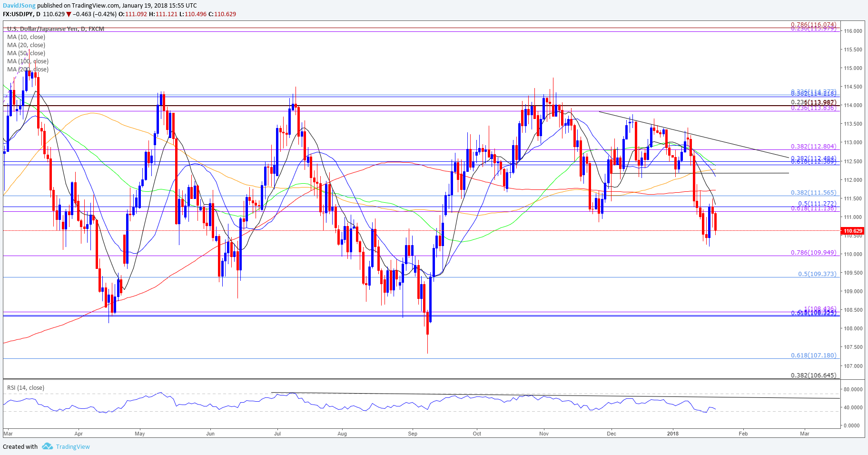Select the 0.786(109.949) Fibonacci label
The image size is (868, 455).
click(813, 252)
